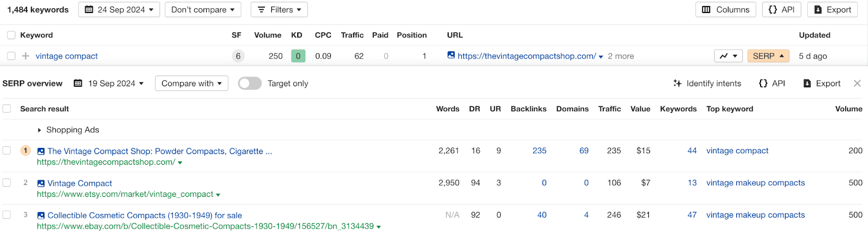Click the KD 0 green badge
Image resolution: width=868 pixels, height=233 pixels.
tap(298, 56)
